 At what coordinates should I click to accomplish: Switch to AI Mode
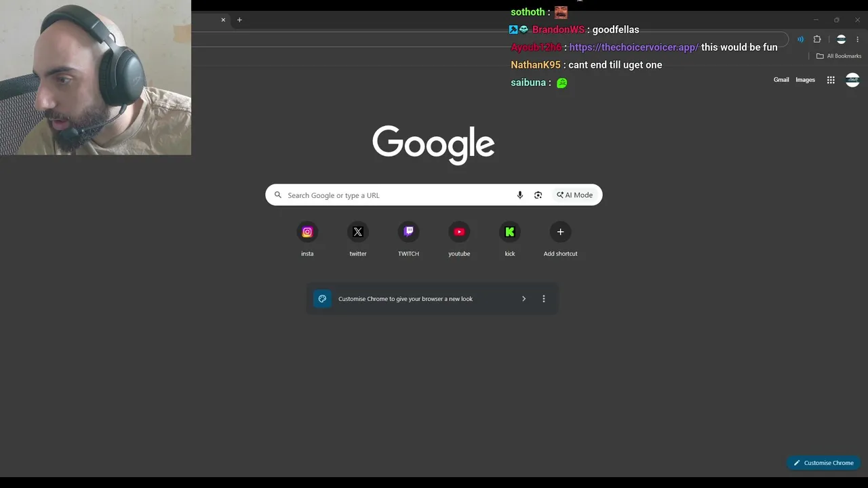click(575, 195)
